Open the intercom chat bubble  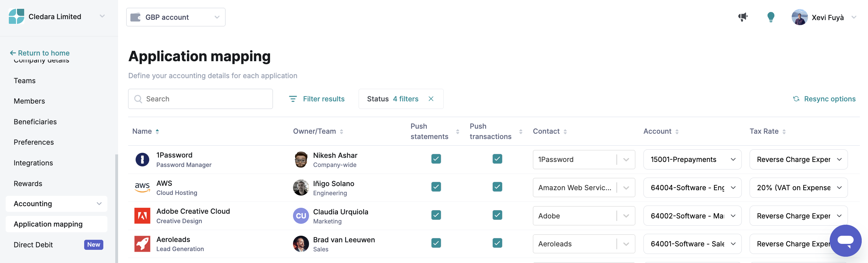pos(845,240)
